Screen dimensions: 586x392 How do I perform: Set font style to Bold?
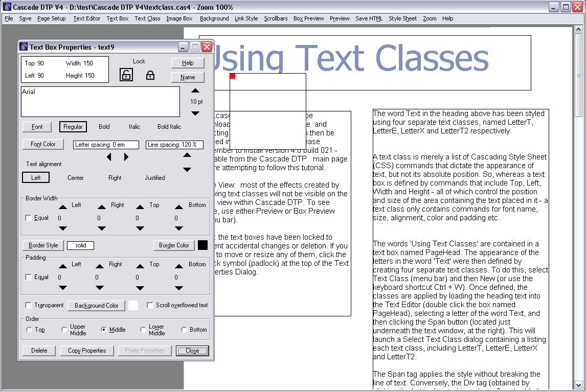point(104,127)
